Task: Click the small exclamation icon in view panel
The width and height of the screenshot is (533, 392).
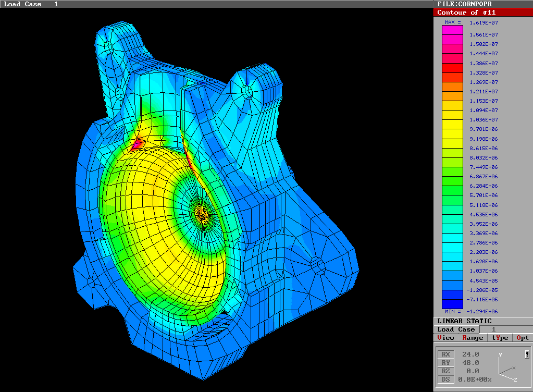Action: pos(527,354)
